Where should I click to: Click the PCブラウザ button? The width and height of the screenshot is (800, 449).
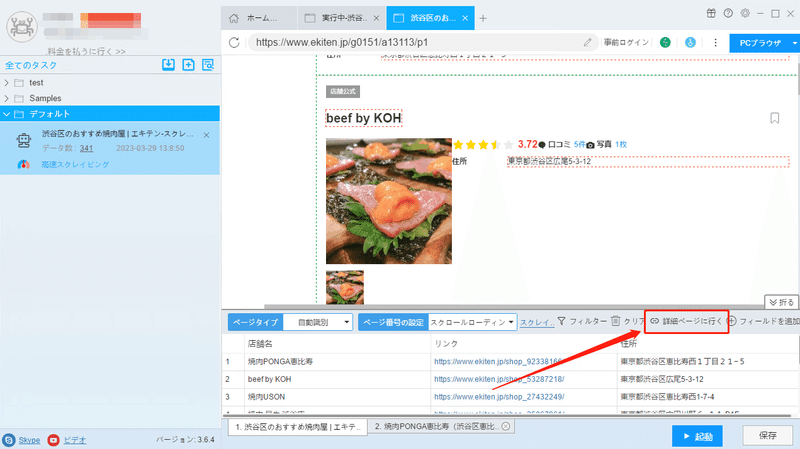(x=760, y=43)
